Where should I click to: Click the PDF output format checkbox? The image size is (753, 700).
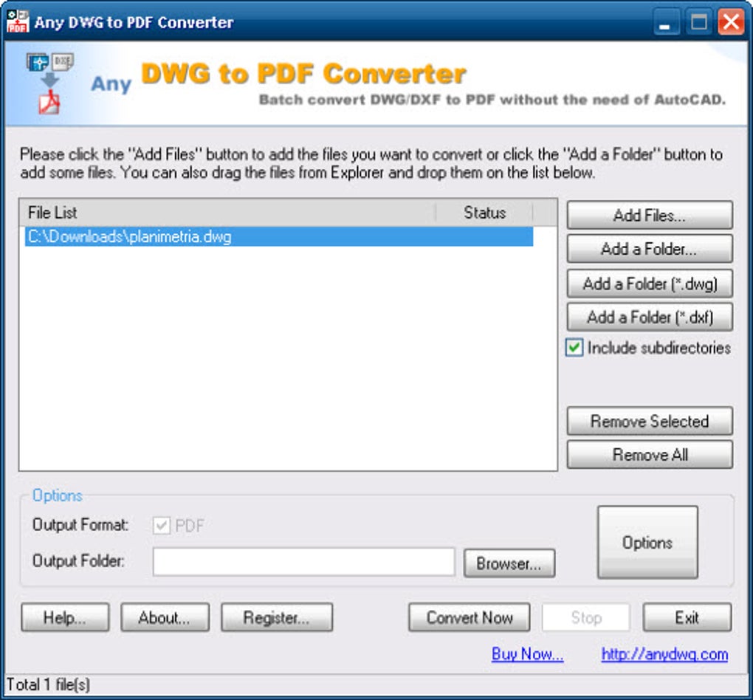tap(162, 525)
